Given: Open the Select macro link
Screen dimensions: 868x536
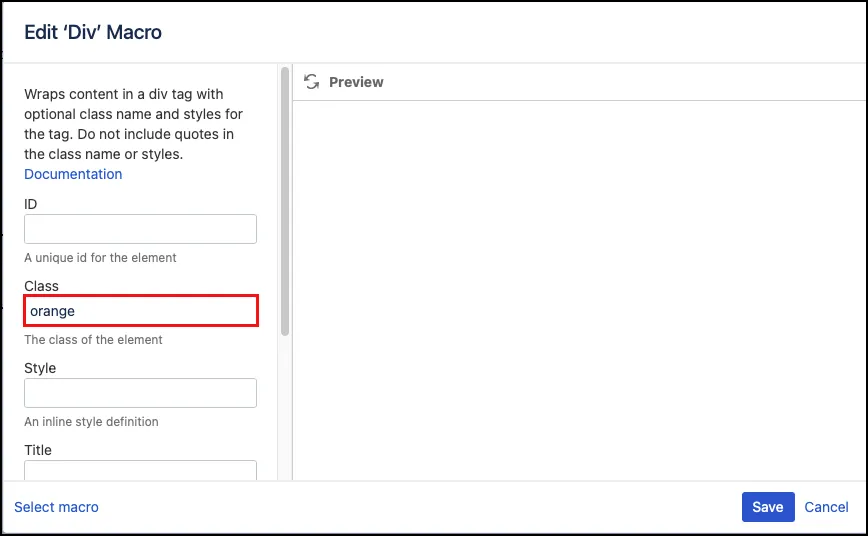Looking at the screenshot, I should click(x=56, y=507).
